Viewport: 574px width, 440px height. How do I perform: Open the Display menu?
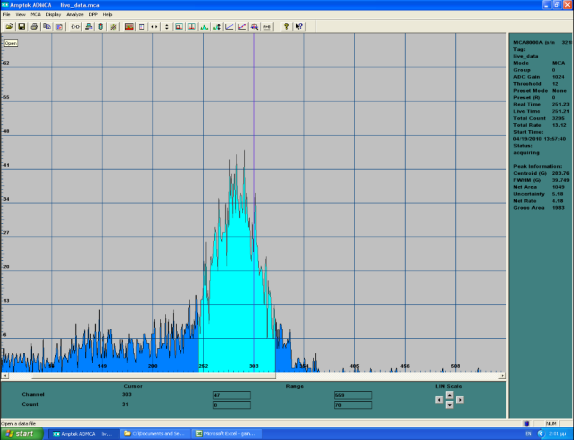tap(53, 15)
